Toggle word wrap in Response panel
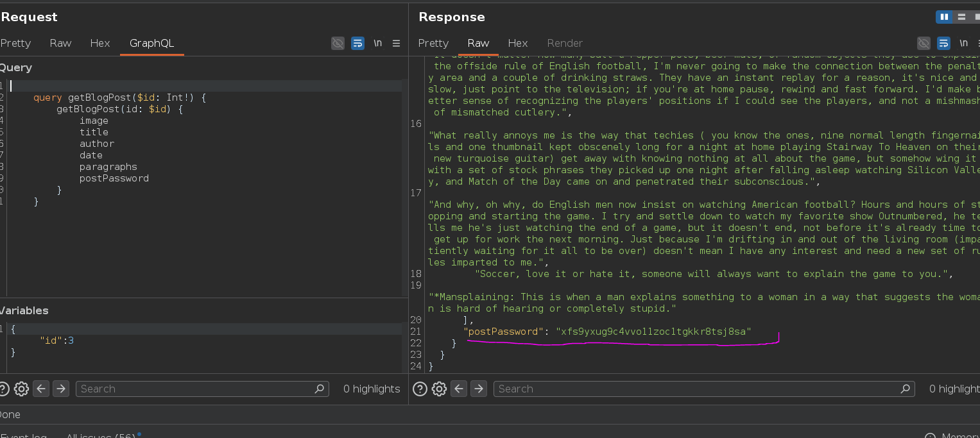Viewport: 980px width, 438px height. pyautogui.click(x=944, y=43)
